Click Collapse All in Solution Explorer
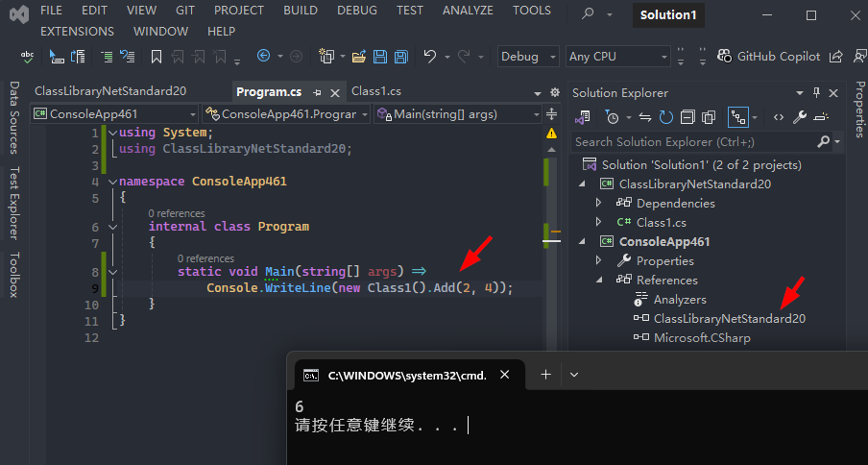This screenshot has width=868, height=465. click(687, 117)
